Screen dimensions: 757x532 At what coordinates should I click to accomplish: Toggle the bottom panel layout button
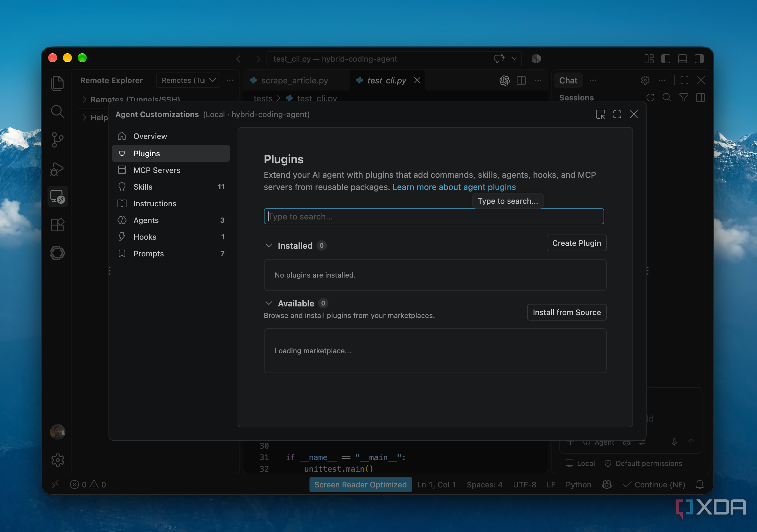[682, 59]
